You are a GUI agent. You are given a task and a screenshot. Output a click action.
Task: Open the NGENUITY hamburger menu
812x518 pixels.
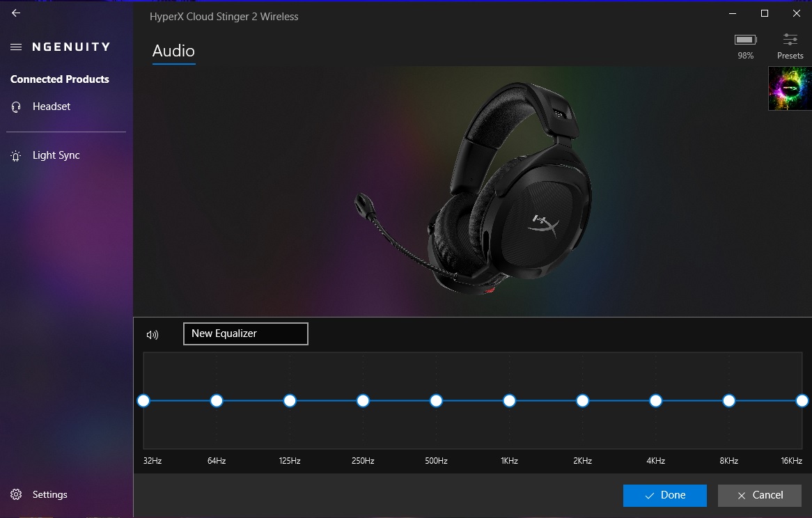coord(16,47)
